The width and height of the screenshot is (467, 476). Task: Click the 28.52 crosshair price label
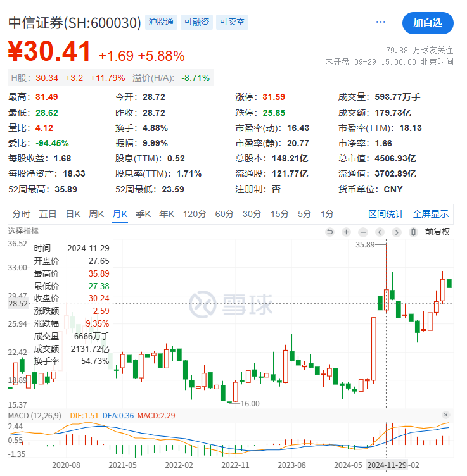point(18,304)
